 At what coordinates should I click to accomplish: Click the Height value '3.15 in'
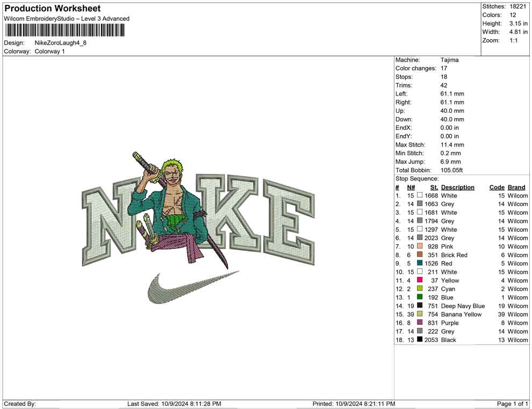point(519,24)
